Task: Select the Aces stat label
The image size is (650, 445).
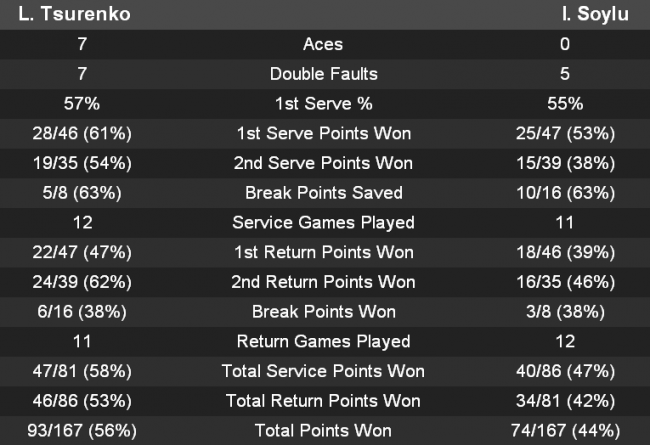Action: pos(323,44)
